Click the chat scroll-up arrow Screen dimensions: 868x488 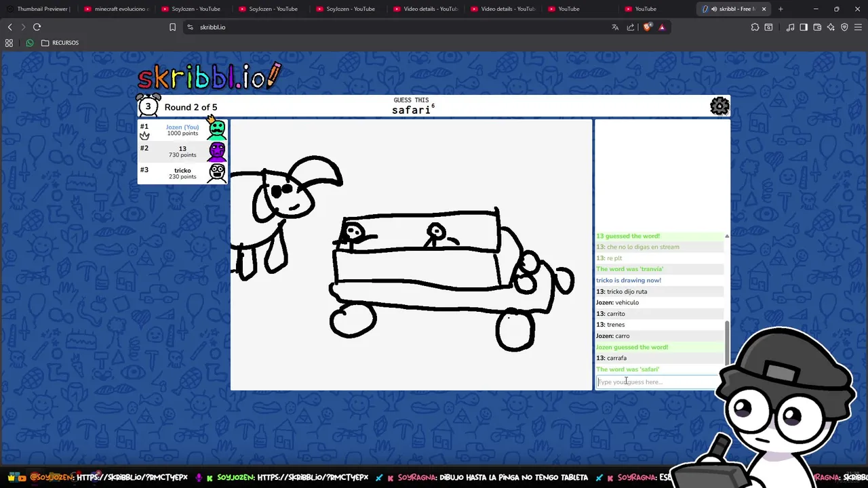pyautogui.click(x=727, y=236)
